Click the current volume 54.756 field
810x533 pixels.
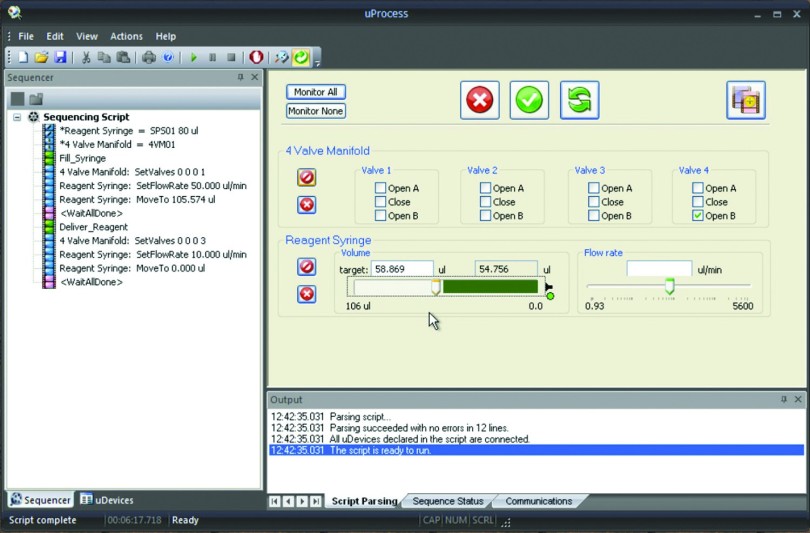point(506,269)
